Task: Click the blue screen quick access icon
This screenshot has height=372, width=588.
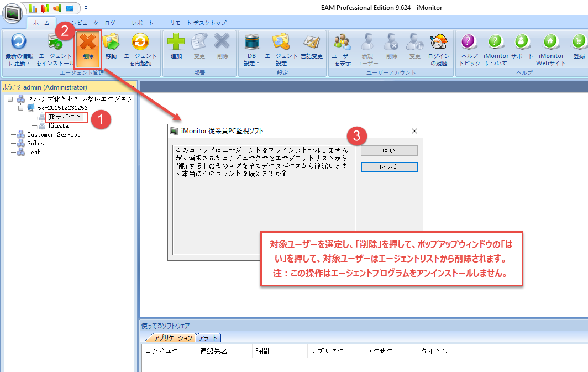Action: [x=70, y=8]
